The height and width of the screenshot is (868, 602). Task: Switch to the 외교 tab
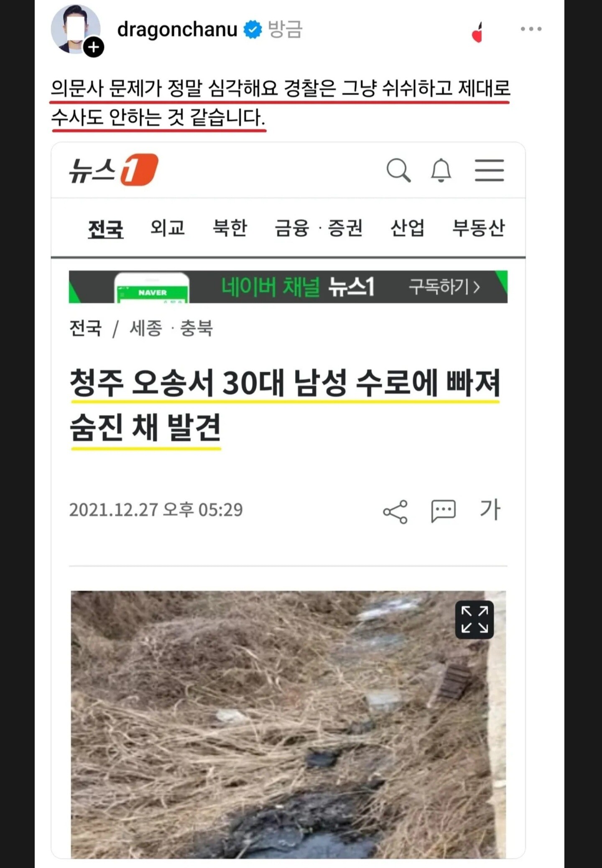168,228
